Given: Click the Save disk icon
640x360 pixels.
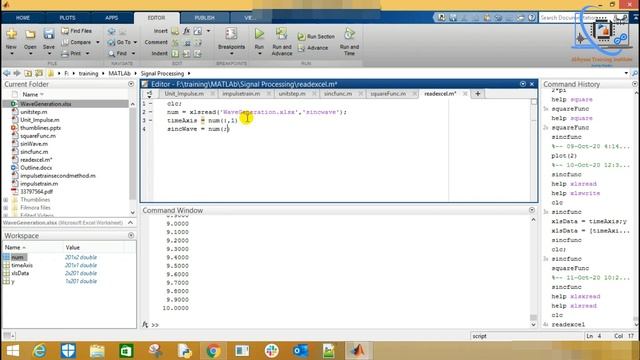Looking at the screenshot, I should [49, 34].
